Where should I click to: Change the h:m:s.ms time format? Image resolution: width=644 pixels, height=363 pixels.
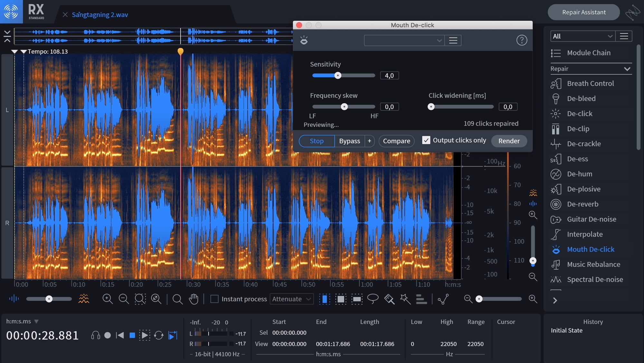point(22,321)
